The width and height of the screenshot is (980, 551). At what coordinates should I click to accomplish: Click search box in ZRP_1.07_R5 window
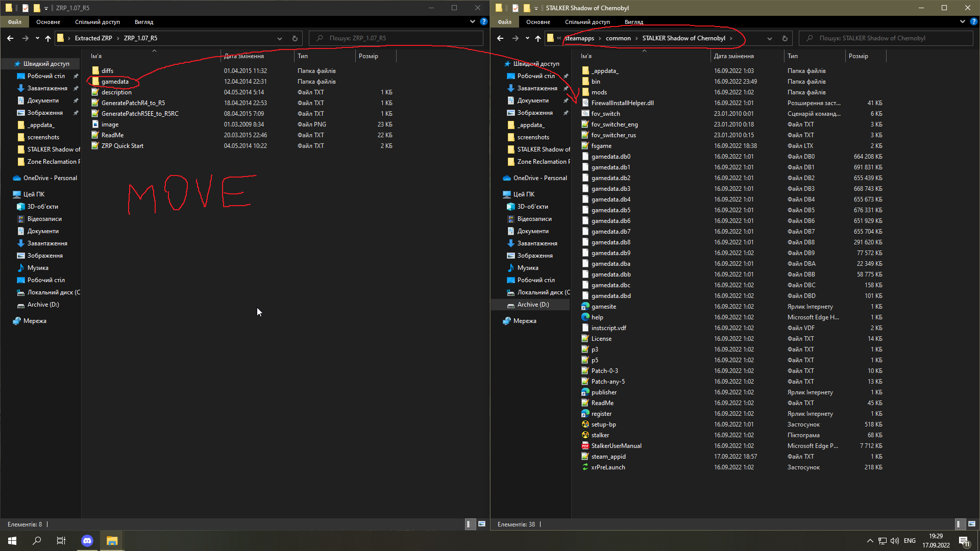396,38
